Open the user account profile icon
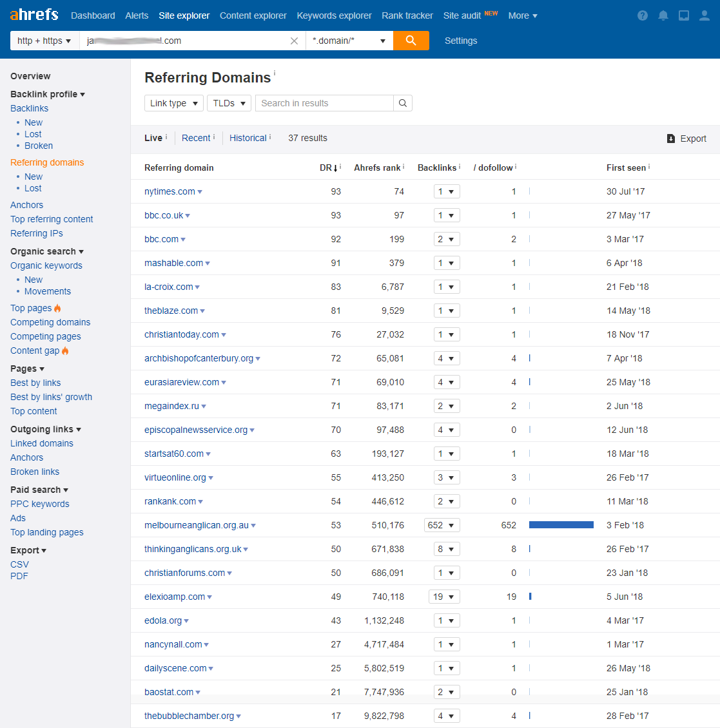The width and height of the screenshot is (720, 728). point(705,16)
